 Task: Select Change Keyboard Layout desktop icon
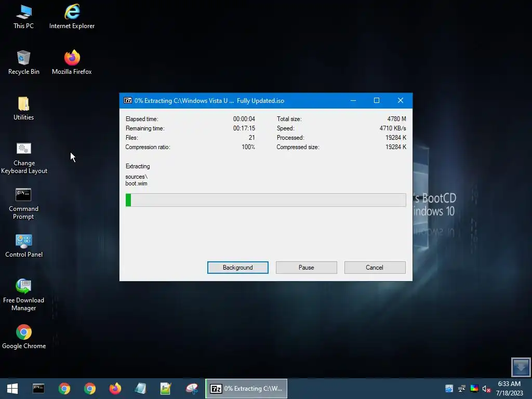click(24, 158)
